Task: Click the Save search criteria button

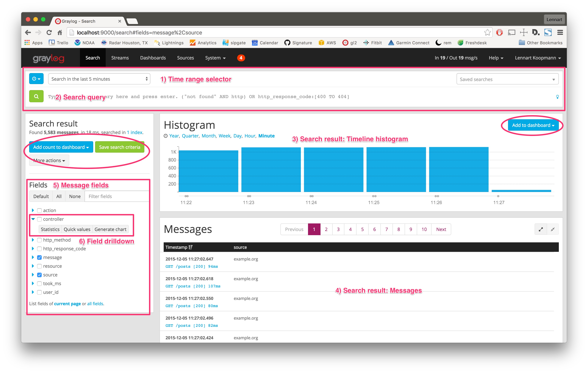Action: [x=120, y=147]
